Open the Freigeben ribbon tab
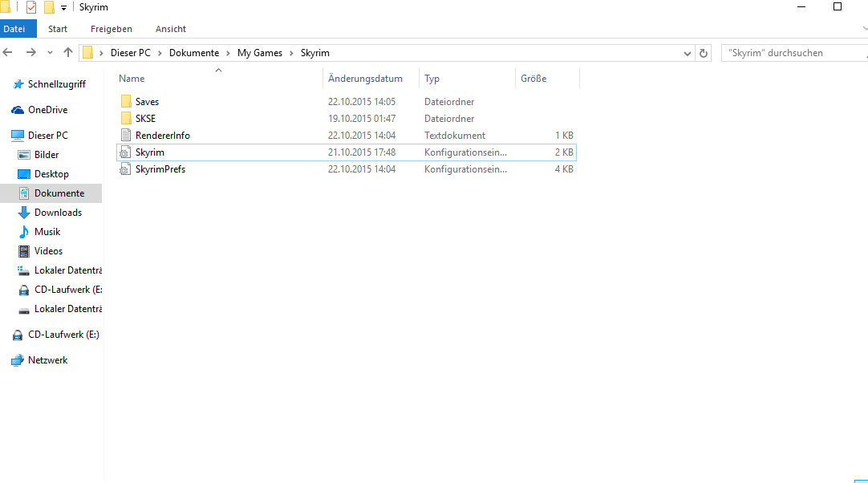Viewport: 868px width, 483px height. pyautogui.click(x=112, y=29)
